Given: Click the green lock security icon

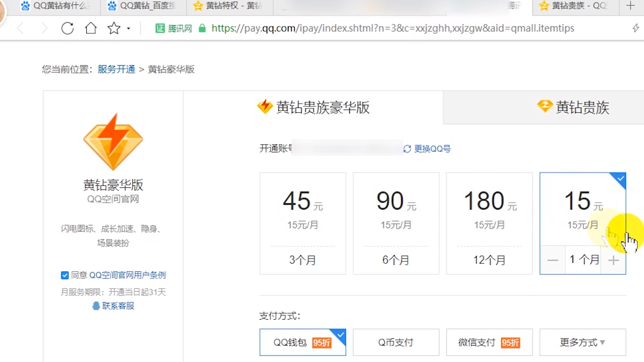Looking at the screenshot, I should pos(202,29).
